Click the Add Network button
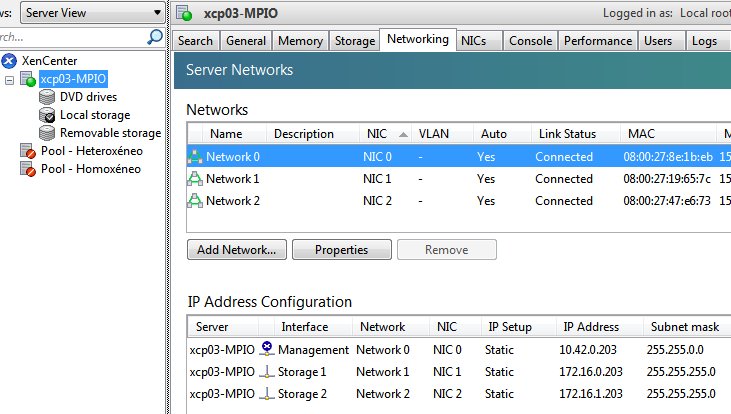This screenshot has width=731, height=414. (x=237, y=249)
